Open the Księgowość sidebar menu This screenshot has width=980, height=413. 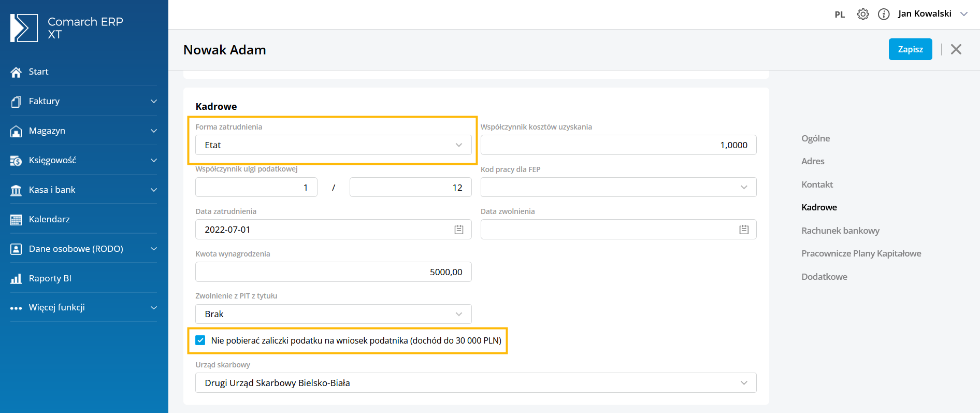52,161
